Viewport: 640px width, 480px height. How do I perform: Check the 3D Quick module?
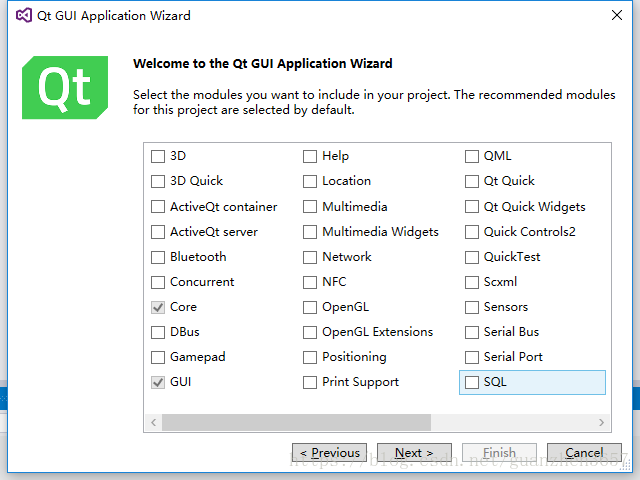click(158, 181)
